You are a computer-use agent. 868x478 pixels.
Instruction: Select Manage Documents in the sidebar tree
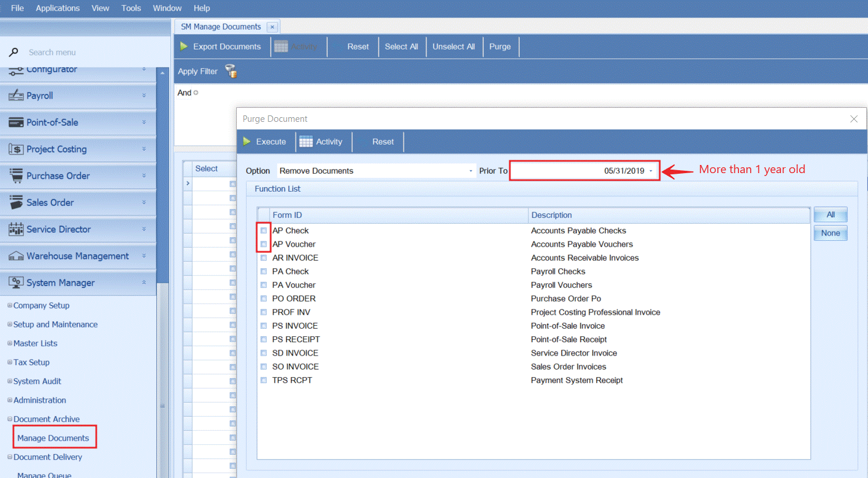(x=53, y=438)
